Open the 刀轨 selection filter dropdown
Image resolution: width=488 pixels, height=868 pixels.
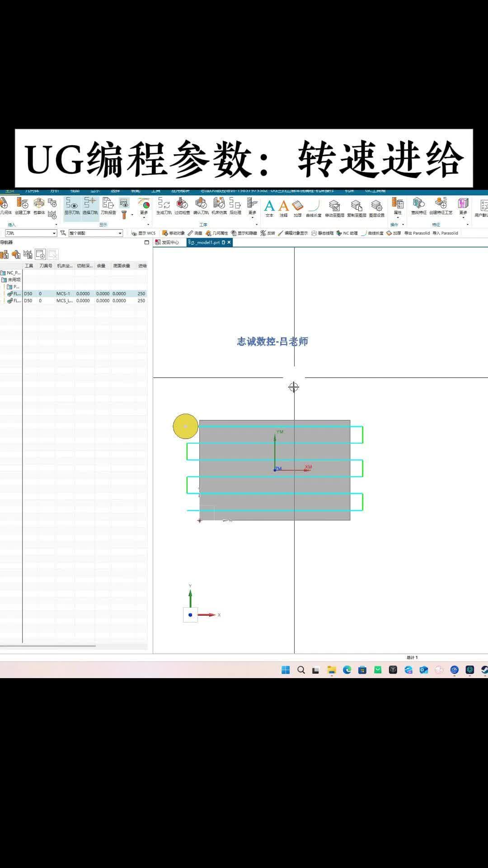click(x=54, y=233)
